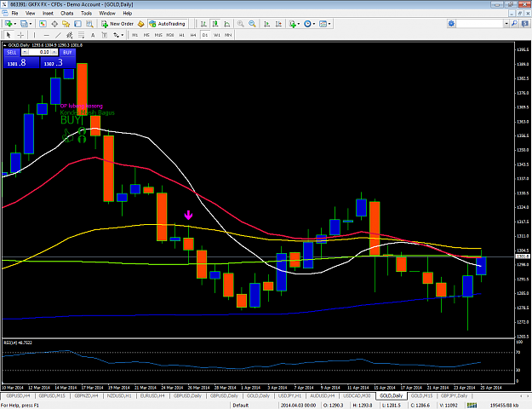
Task: Select the D1 timeframe
Action: click(205, 35)
